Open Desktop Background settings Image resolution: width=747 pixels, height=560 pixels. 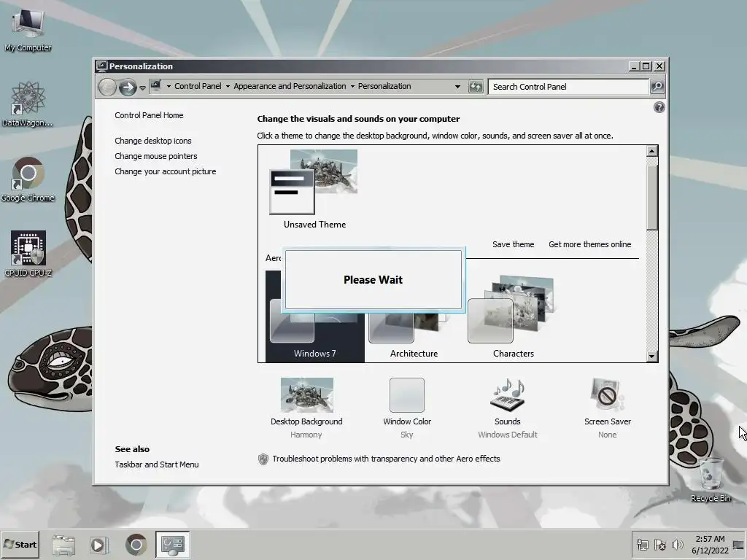pyautogui.click(x=306, y=408)
